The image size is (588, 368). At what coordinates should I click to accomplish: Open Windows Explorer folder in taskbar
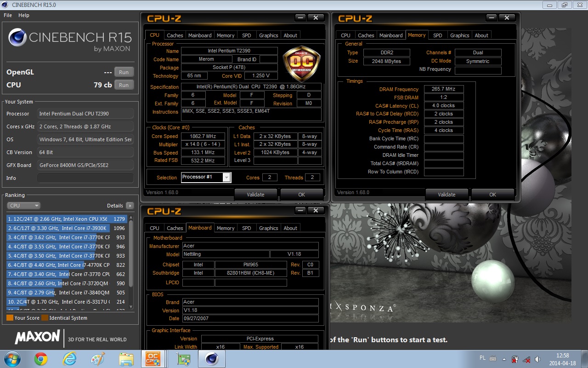pyautogui.click(x=126, y=359)
